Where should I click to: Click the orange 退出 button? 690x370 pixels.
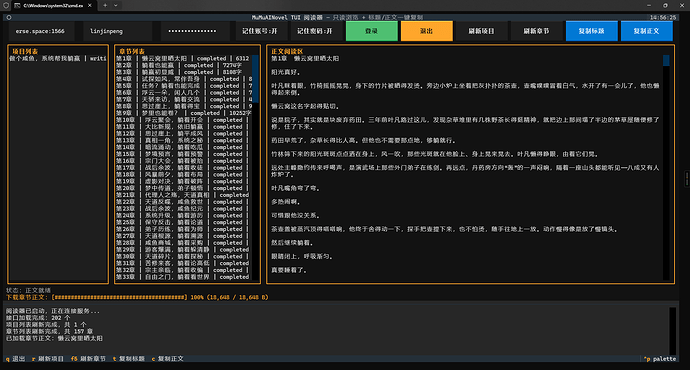[426, 31]
